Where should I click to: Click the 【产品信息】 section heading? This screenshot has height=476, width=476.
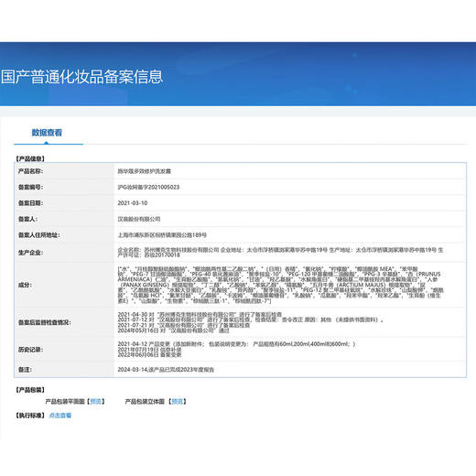tap(30, 158)
